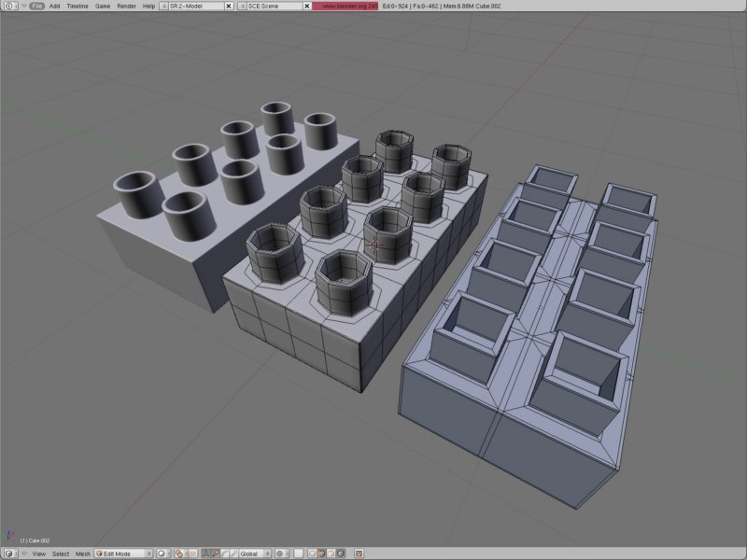Click the Cube.002 object label text
This screenshot has width=747, height=560.
(x=35, y=540)
